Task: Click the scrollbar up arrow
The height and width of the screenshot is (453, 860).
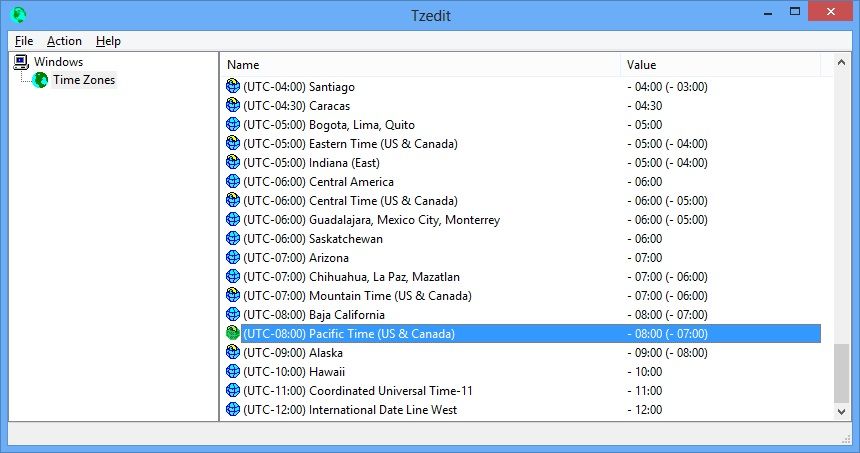Action: [x=841, y=63]
